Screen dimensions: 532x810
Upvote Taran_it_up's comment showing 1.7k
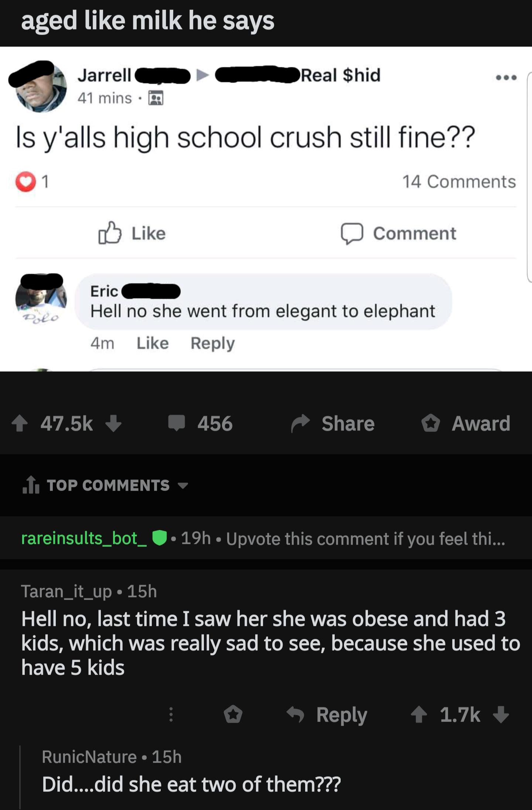click(420, 714)
